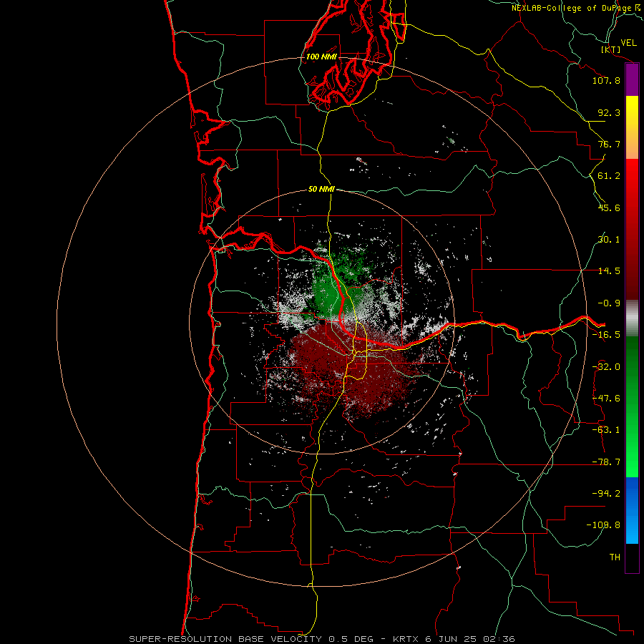Click the TH label on the legend
The height and width of the screenshot is (644, 644).
pyautogui.click(x=615, y=557)
